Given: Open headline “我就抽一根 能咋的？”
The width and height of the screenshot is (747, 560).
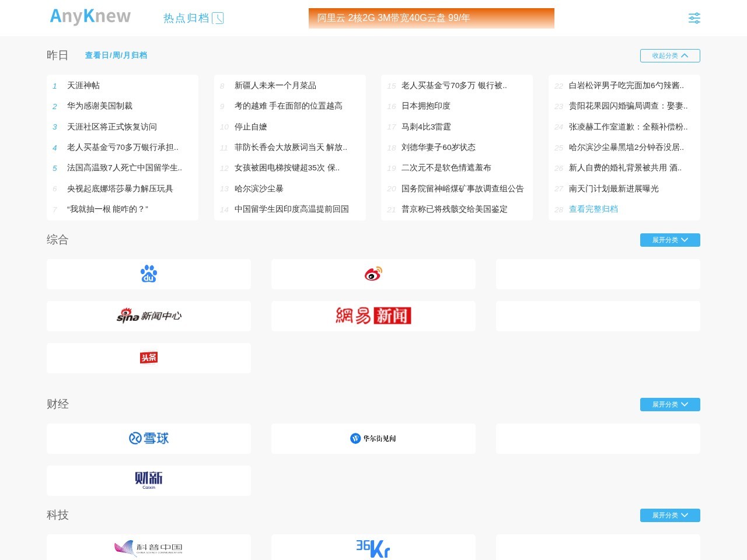Looking at the screenshot, I should coord(107,209).
